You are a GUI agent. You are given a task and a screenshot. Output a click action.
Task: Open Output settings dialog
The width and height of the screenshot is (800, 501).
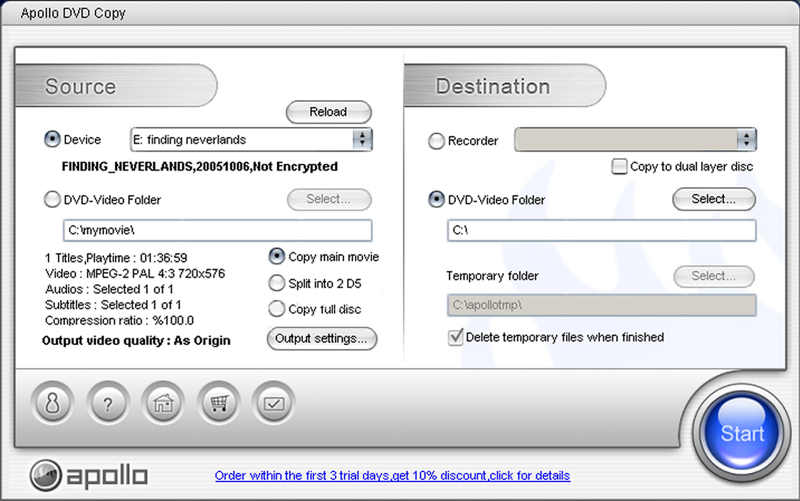321,339
